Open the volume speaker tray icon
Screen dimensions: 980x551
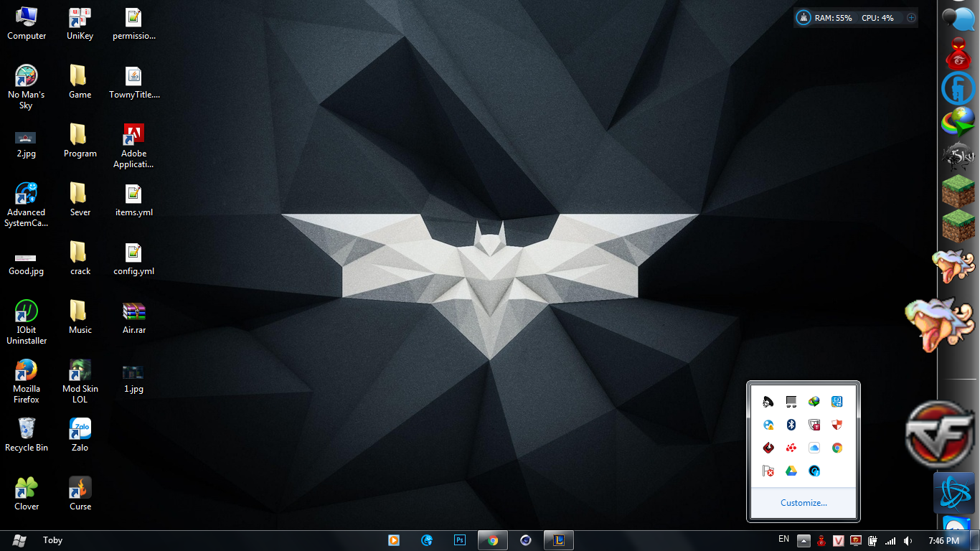point(908,540)
